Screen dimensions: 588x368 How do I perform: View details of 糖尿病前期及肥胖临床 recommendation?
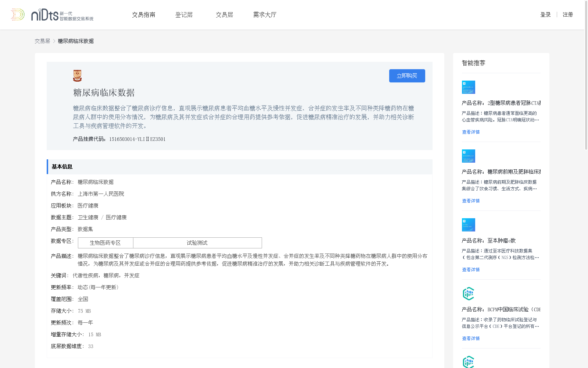tap(471, 201)
